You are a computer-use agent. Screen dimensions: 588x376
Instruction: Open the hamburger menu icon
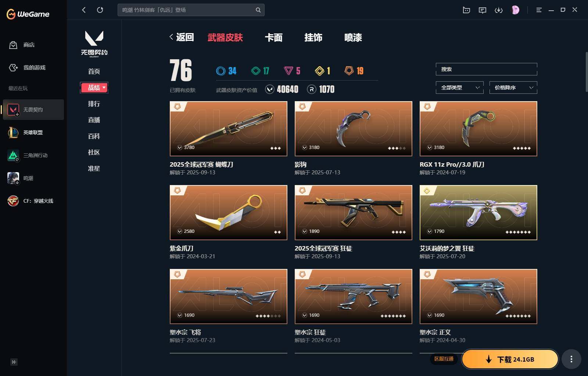coord(539,10)
